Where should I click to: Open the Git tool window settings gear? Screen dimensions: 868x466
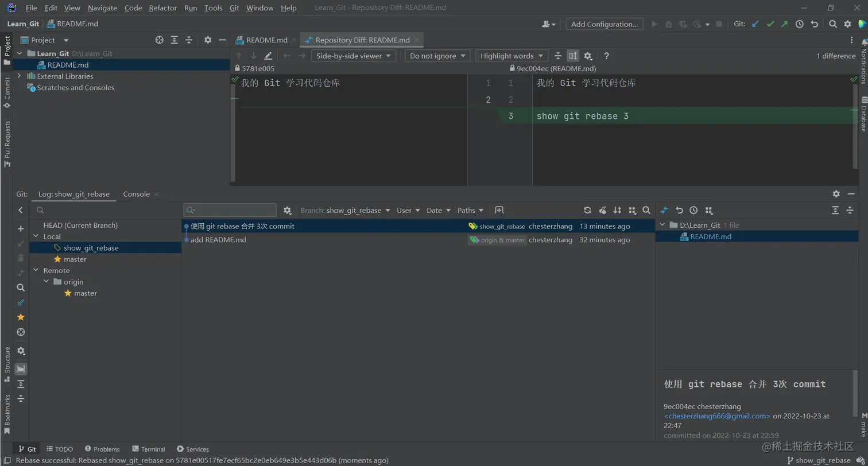836,194
